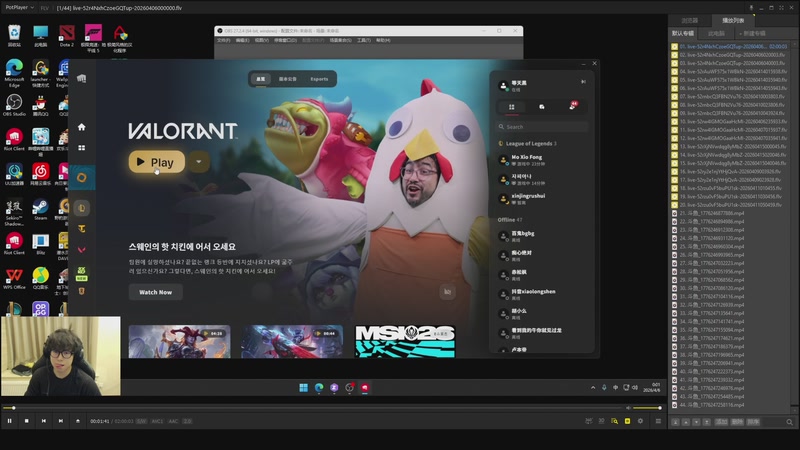Select the VALORANT red sidebar icon
Image resolution: width=800 pixels, height=450 pixels.
point(82,250)
